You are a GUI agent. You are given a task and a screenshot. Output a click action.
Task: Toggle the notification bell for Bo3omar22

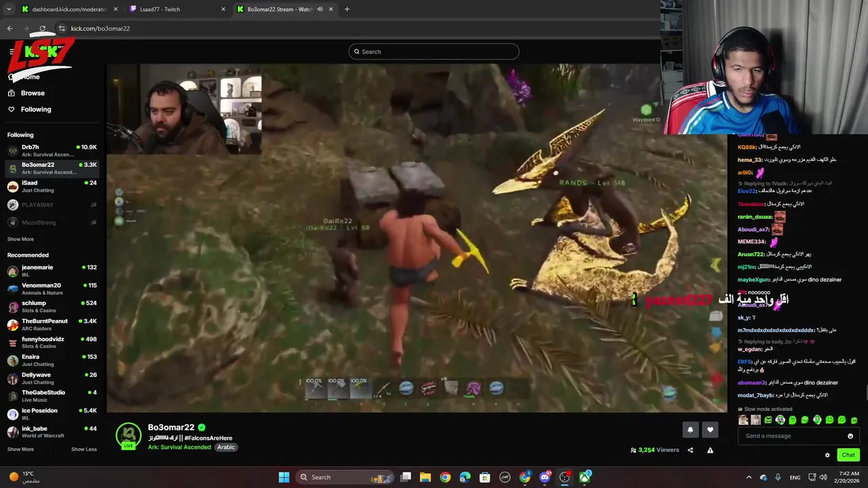pos(690,429)
